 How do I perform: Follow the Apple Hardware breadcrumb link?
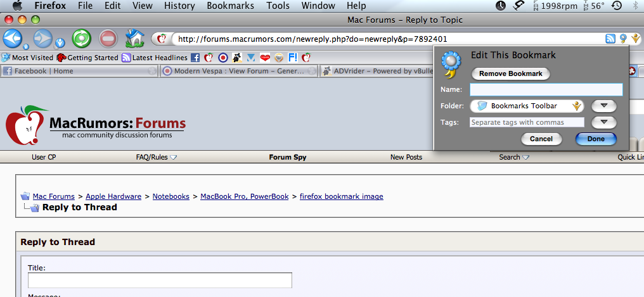pos(113,196)
